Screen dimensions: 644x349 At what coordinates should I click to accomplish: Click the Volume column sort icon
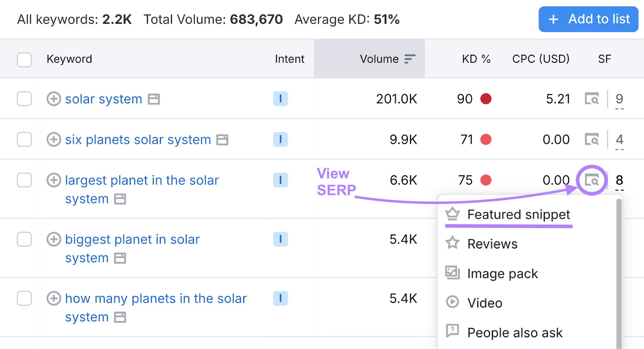pyautogui.click(x=410, y=59)
